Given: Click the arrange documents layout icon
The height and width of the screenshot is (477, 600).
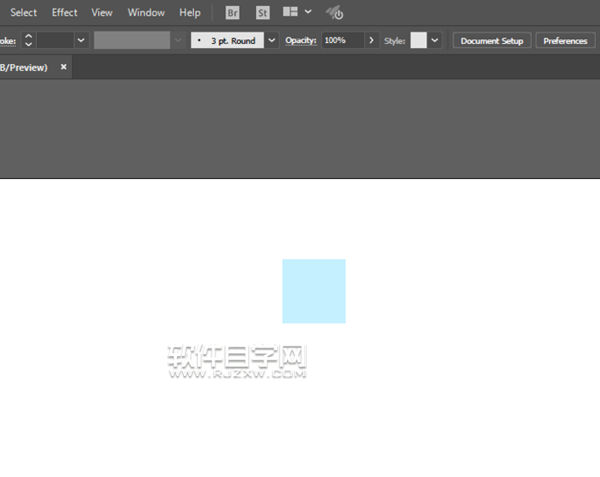Looking at the screenshot, I should pyautogui.click(x=291, y=13).
